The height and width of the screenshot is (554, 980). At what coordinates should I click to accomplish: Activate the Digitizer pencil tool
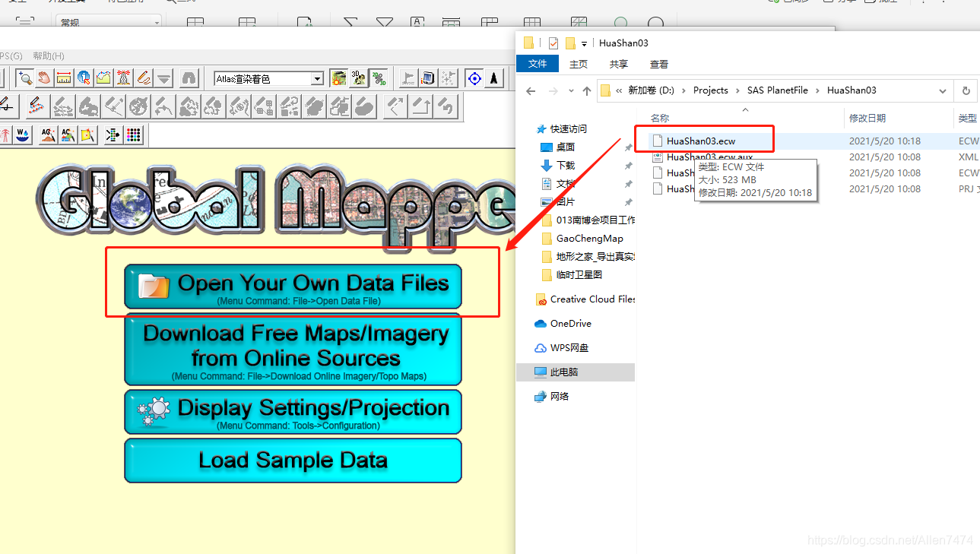coord(143,78)
